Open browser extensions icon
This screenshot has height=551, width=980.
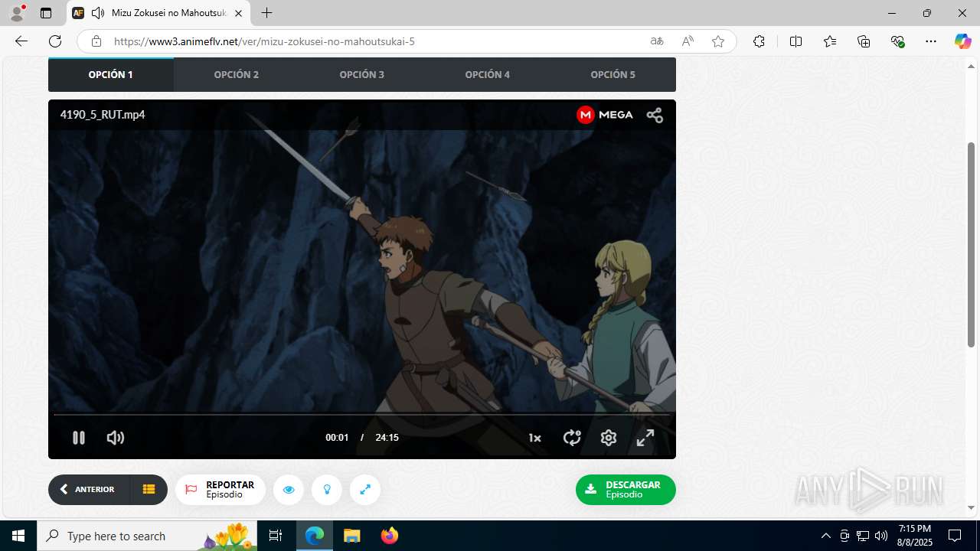click(x=759, y=41)
